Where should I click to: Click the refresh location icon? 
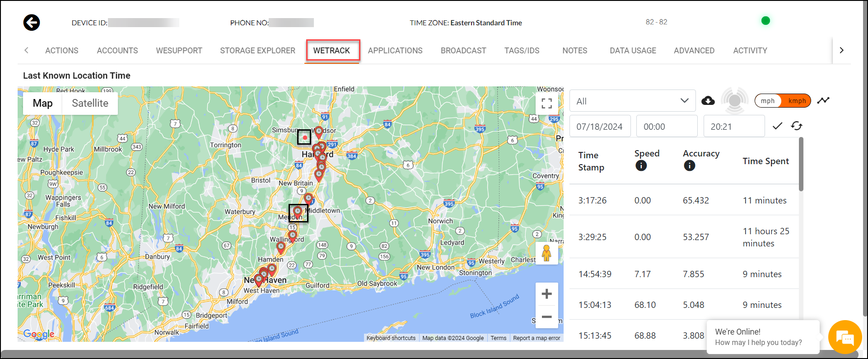click(797, 126)
